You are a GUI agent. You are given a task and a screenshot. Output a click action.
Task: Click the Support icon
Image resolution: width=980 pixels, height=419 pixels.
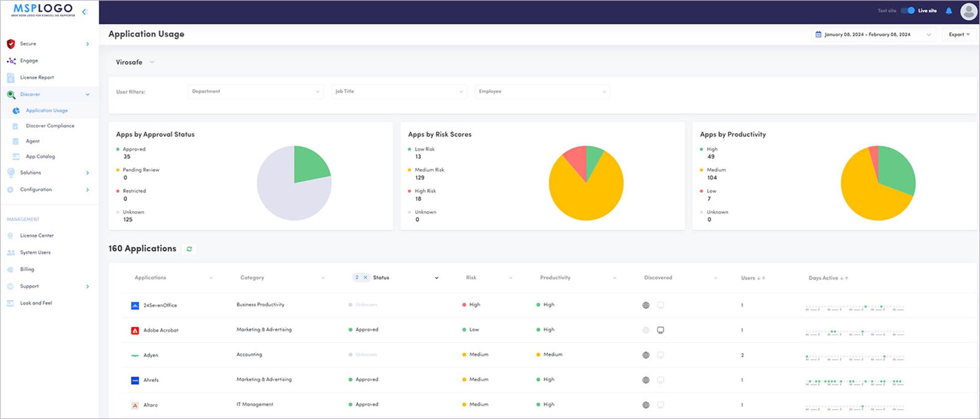coord(11,287)
